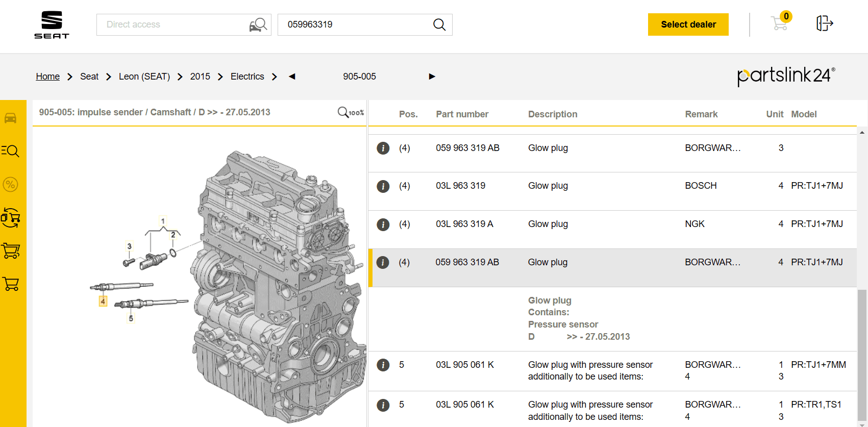Click the vehicle search icon in Direct access
Screen dimensions: 868x427
coord(258,24)
